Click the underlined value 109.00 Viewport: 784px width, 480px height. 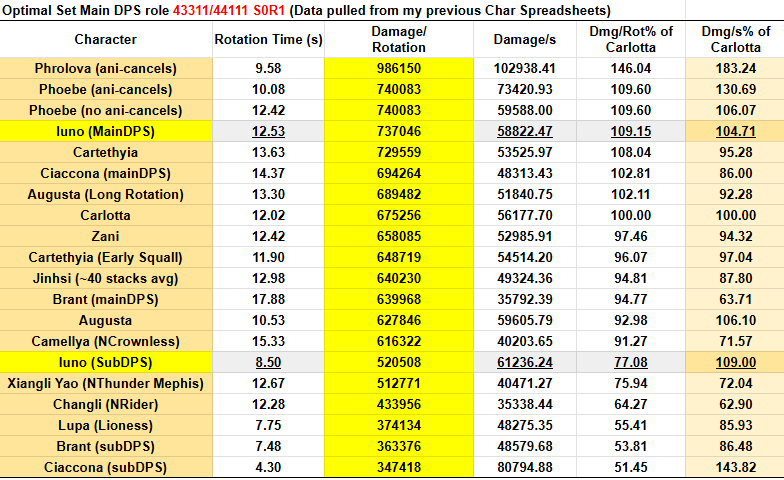[x=736, y=362]
